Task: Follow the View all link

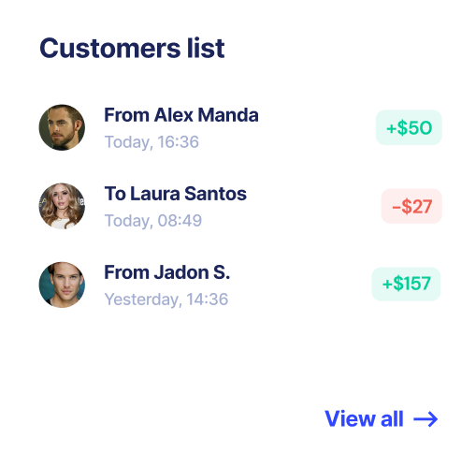Action: pyautogui.click(x=382, y=418)
